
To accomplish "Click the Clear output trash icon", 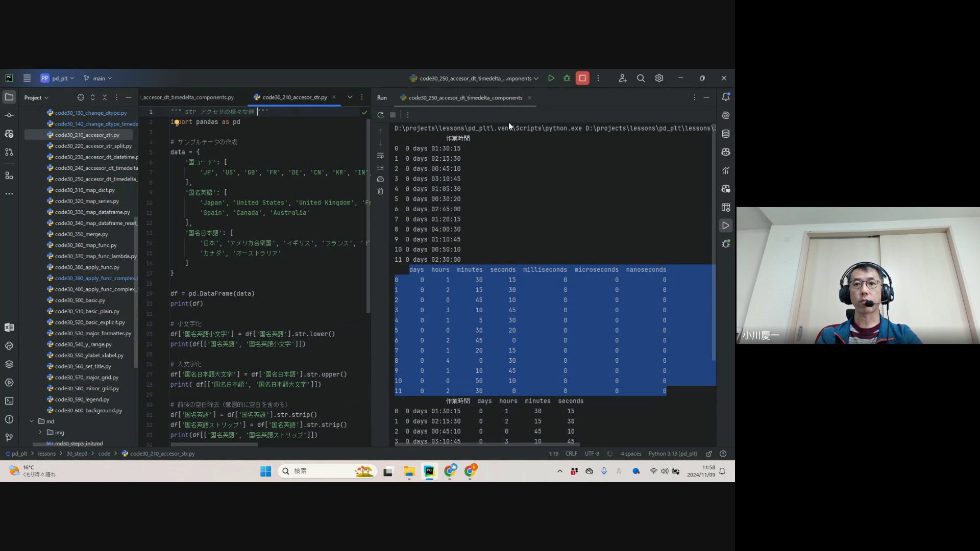I will click(380, 191).
